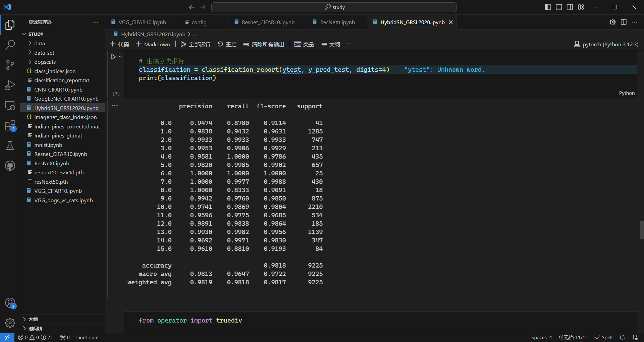Screen dimensions: 644x342
Task: Switch to the ResNeXt.ipynb tab
Action: click(337, 22)
